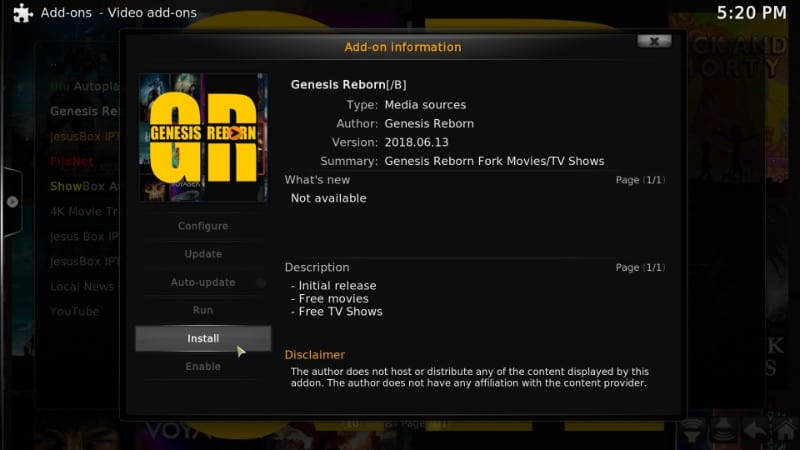Select Local News in the add-on list
The width and height of the screenshot is (800, 450).
pyautogui.click(x=82, y=286)
